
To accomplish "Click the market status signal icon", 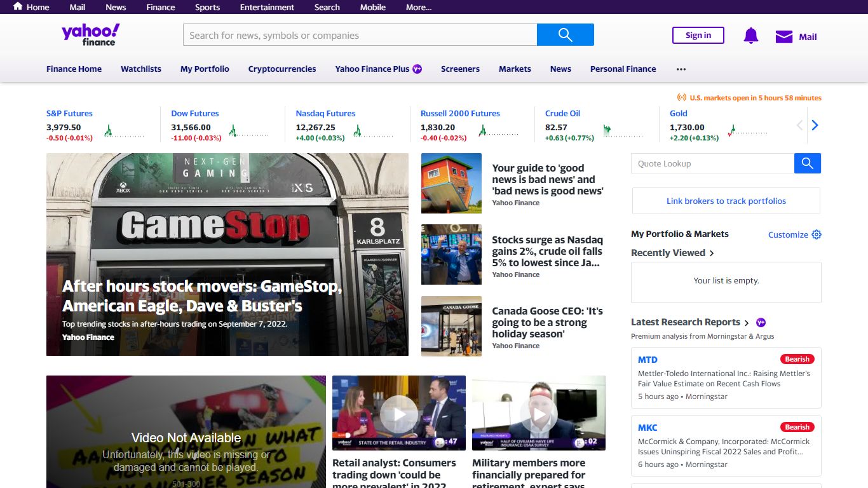I will click(682, 98).
